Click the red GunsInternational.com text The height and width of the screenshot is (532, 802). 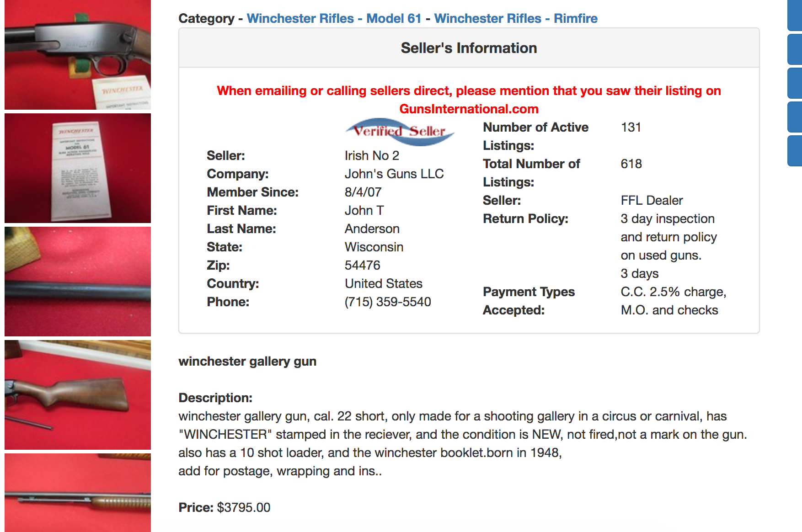[x=469, y=109]
